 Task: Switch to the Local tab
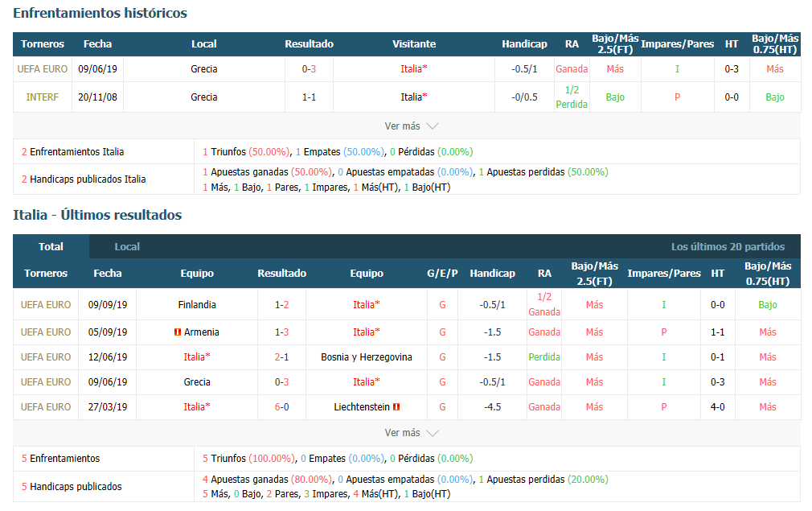(x=127, y=247)
